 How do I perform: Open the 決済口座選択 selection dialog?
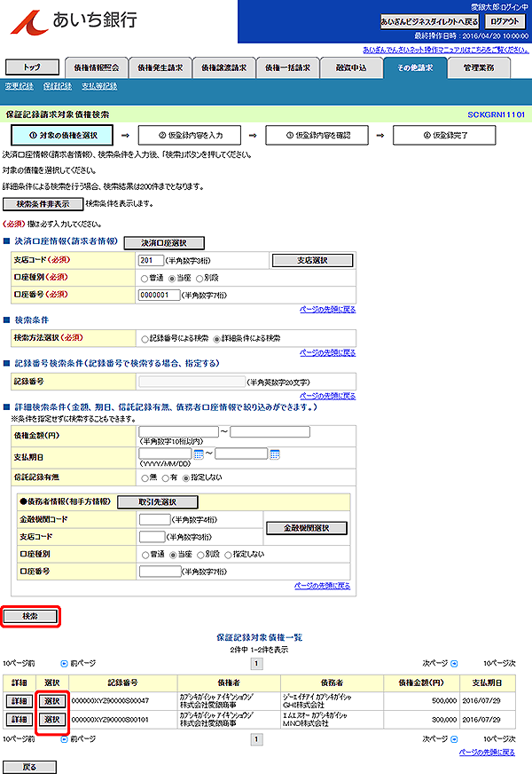pyautogui.click(x=164, y=242)
